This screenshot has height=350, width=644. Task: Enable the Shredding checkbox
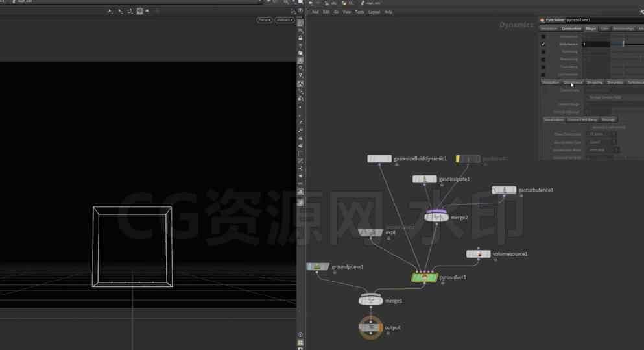[543, 52]
